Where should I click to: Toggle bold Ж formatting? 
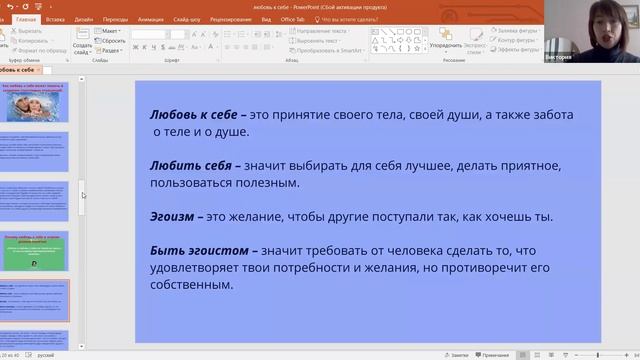pyautogui.click(x=136, y=47)
